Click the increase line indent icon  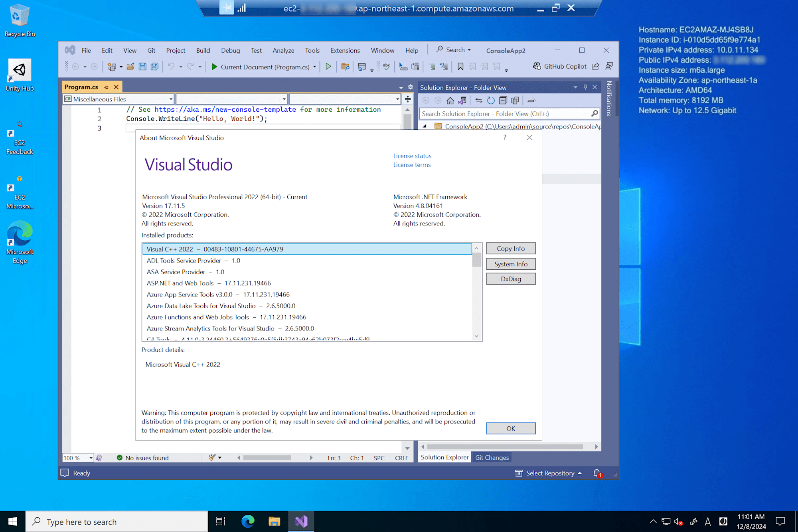click(432, 67)
